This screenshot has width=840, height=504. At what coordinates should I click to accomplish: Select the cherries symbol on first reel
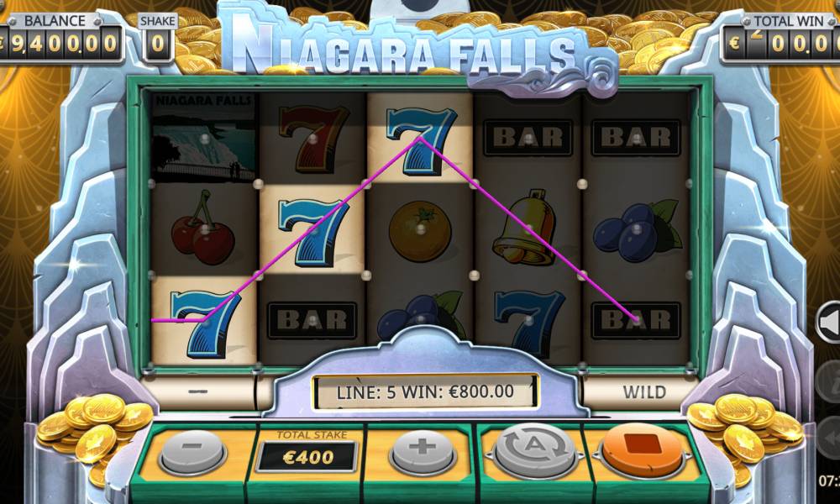click(203, 228)
